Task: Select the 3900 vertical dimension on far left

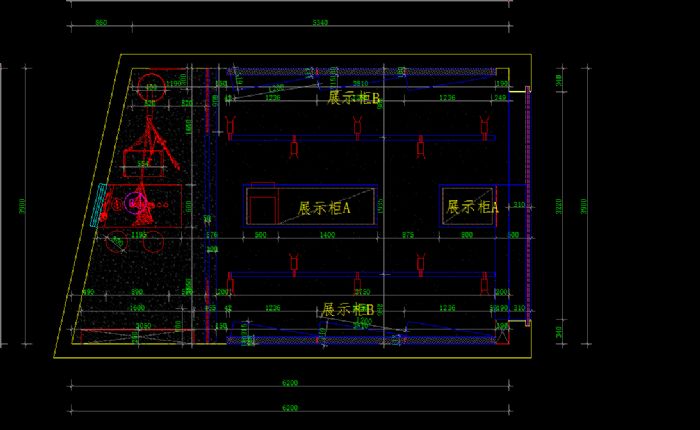Action: pyautogui.click(x=22, y=205)
